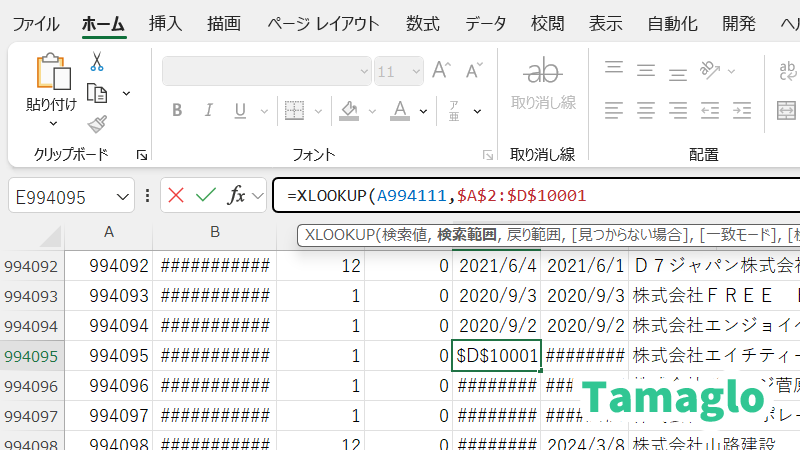
Task: Click the fill color paint bucket
Action: coord(349,109)
